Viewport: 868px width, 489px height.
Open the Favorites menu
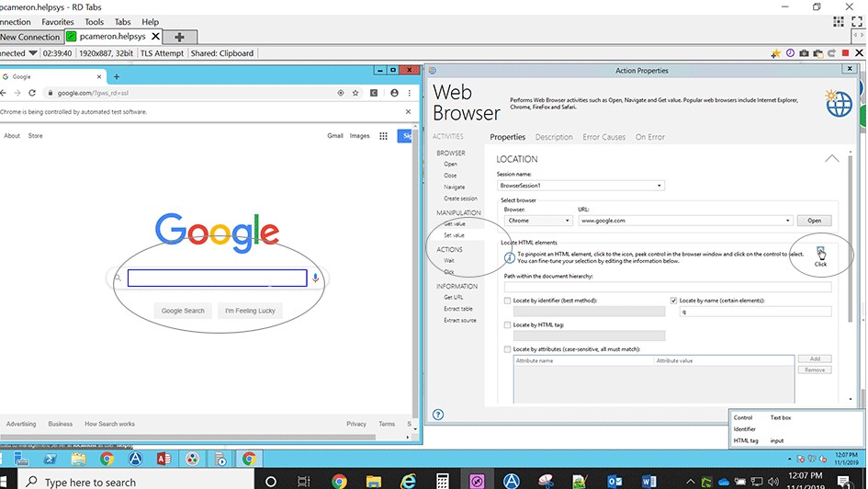tap(58, 21)
